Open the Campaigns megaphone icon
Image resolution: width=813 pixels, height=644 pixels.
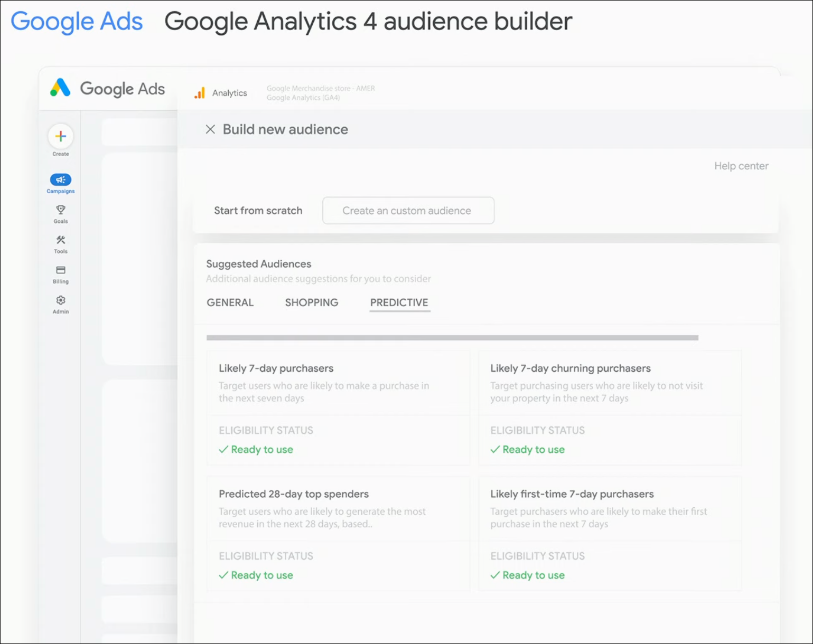pyautogui.click(x=61, y=179)
